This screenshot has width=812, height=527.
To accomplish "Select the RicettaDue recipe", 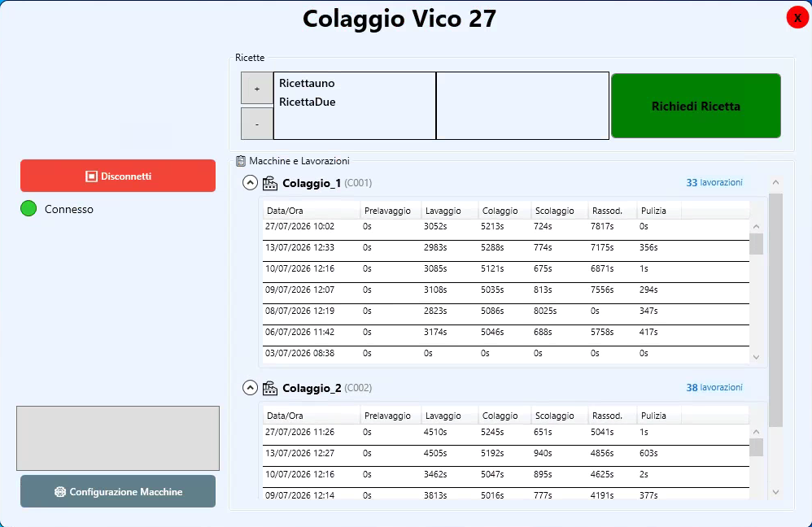I will 307,102.
